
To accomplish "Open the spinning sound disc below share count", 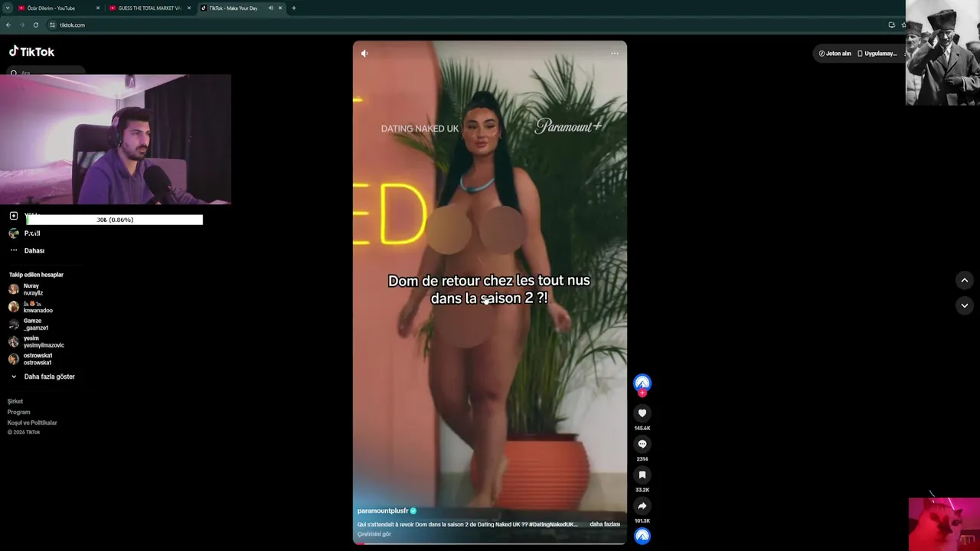I will point(642,536).
